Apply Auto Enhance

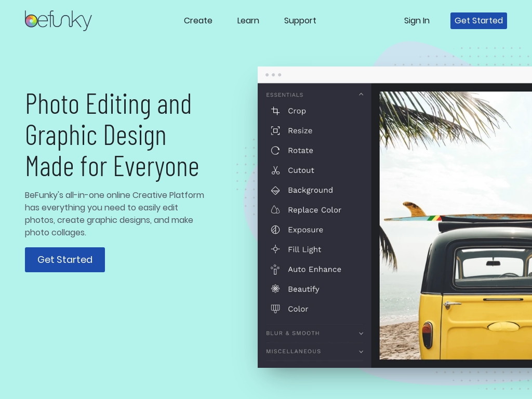click(x=314, y=269)
